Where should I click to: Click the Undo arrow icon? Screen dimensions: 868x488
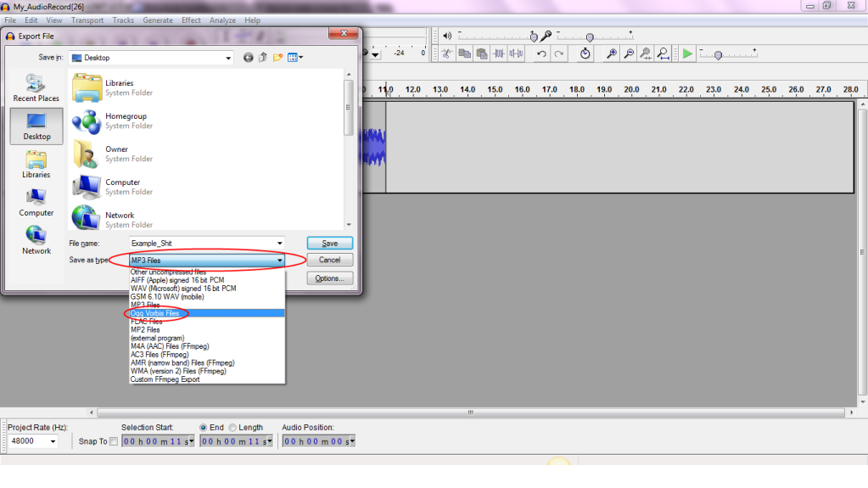541,53
